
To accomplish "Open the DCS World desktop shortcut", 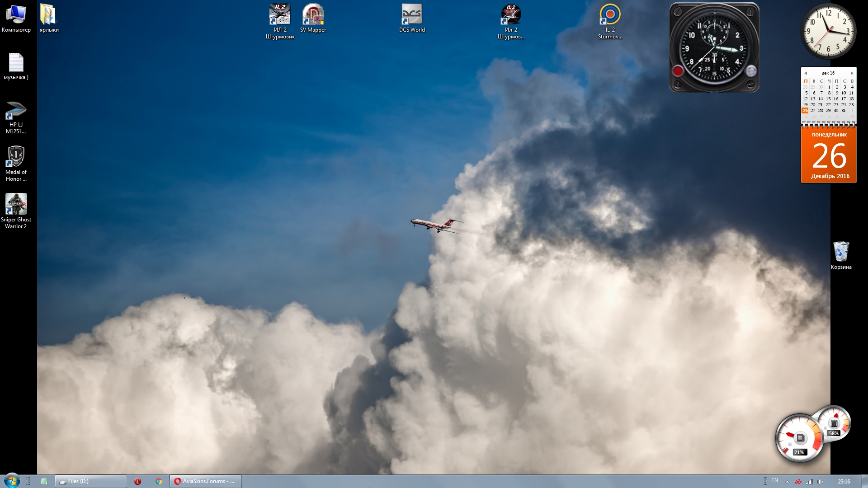I will point(411,18).
